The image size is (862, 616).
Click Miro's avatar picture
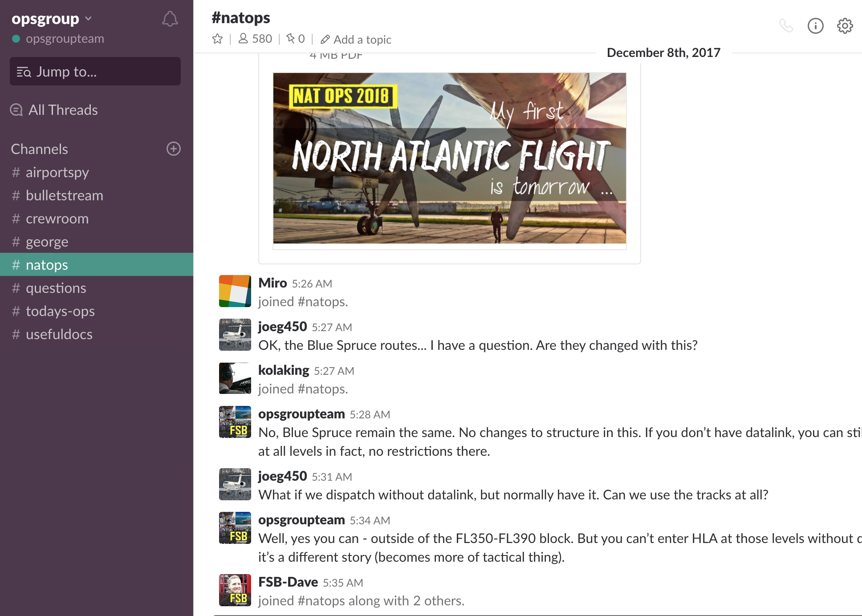pos(235,291)
